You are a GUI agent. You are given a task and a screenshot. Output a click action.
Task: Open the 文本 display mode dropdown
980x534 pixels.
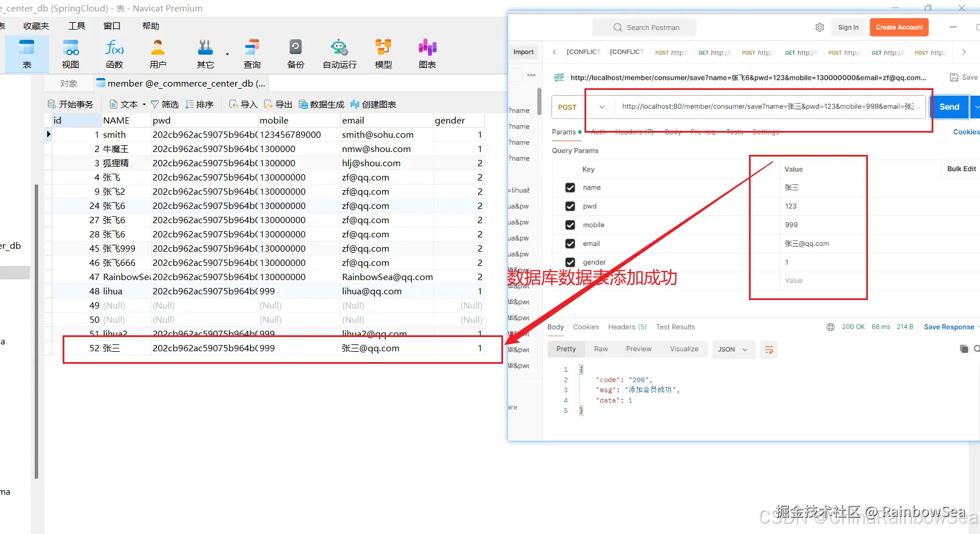pos(128,104)
